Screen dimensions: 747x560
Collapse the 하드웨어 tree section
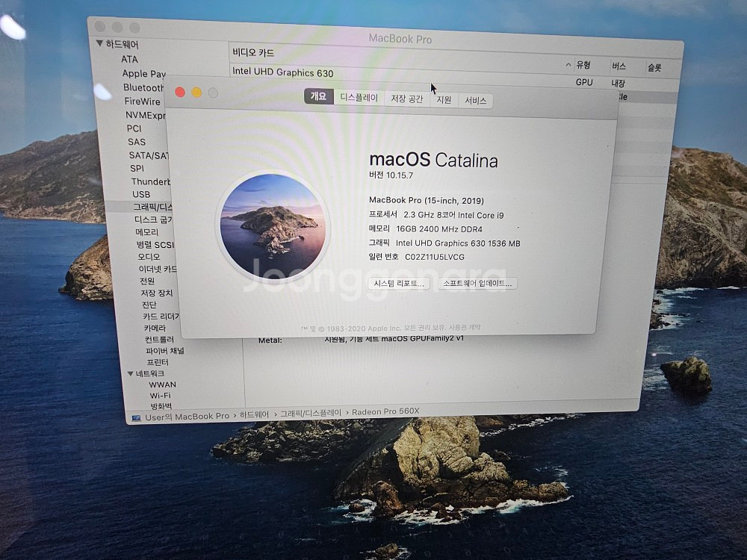coord(99,43)
